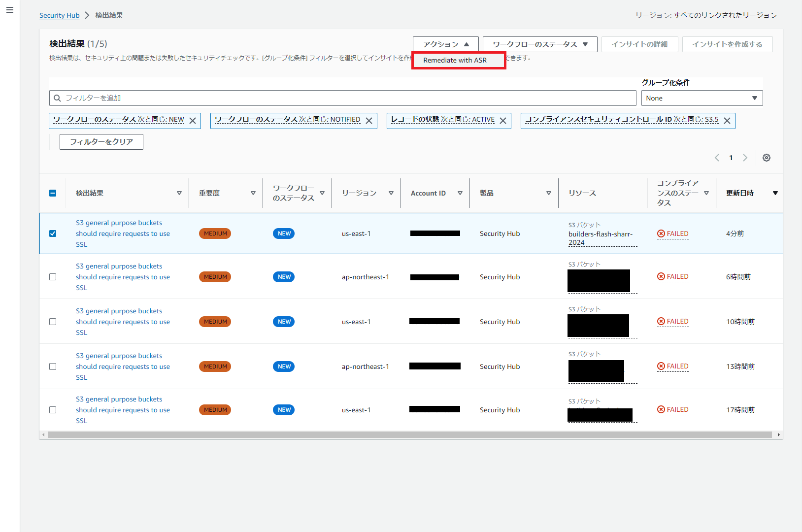Select the finding updated 13時間前
This screenshot has width=802, height=532.
point(53,366)
